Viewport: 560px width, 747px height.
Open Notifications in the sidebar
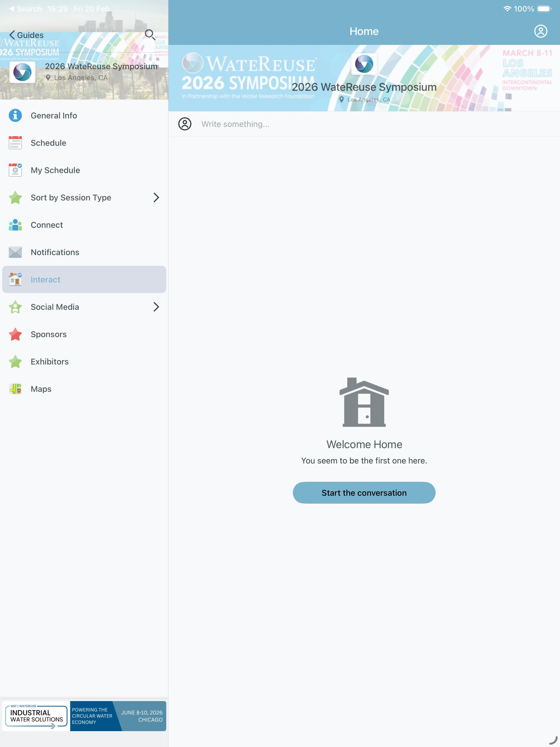pos(84,252)
